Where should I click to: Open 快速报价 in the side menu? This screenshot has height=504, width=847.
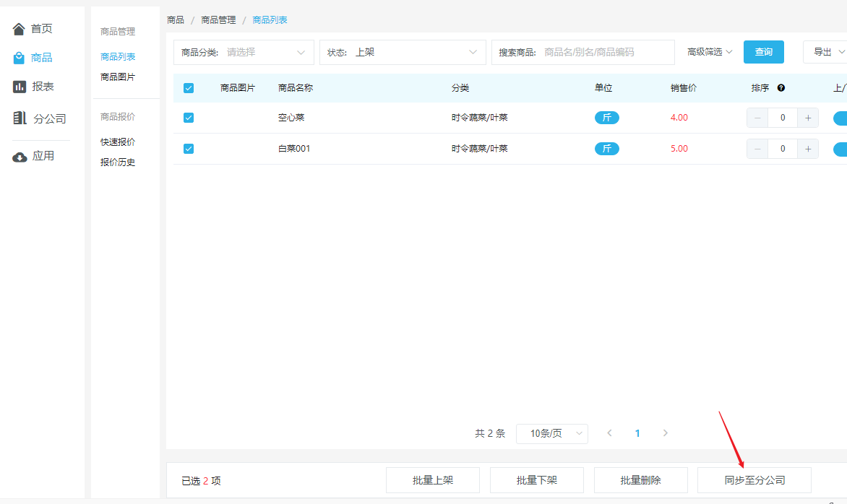118,142
